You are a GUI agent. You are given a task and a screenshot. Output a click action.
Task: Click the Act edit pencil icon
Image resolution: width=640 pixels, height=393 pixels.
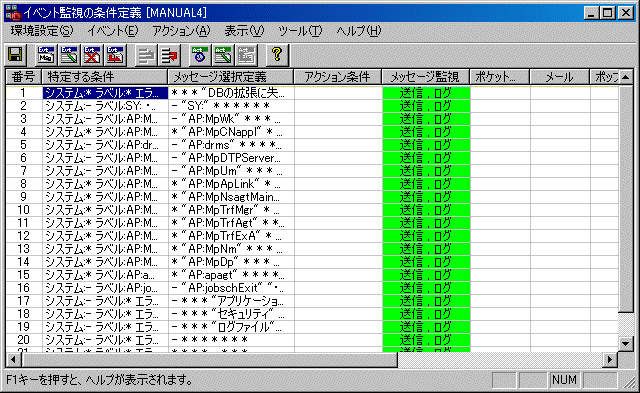click(x=223, y=55)
